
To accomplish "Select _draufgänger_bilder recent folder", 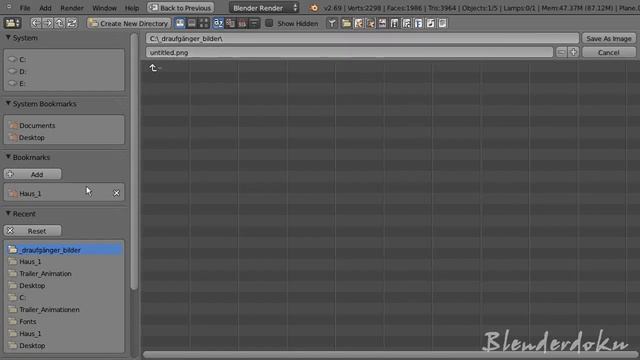I will pos(64,250).
